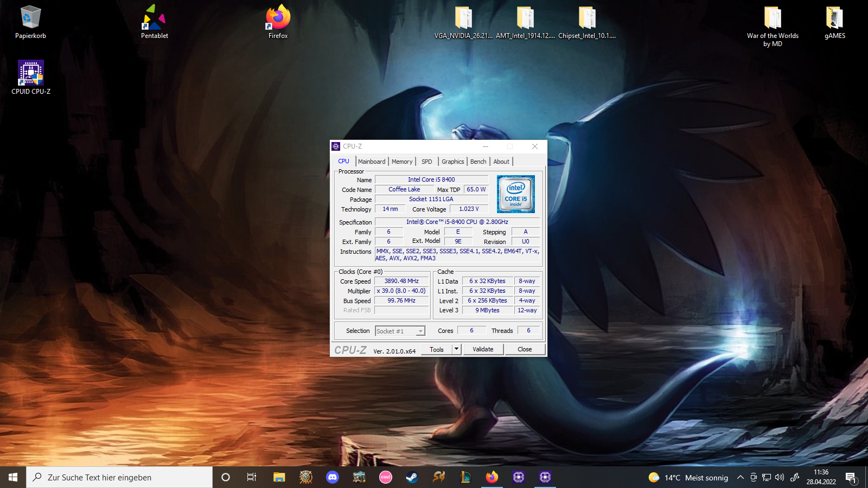Select the Chipset_Intel folder on the desktop

click(x=587, y=23)
